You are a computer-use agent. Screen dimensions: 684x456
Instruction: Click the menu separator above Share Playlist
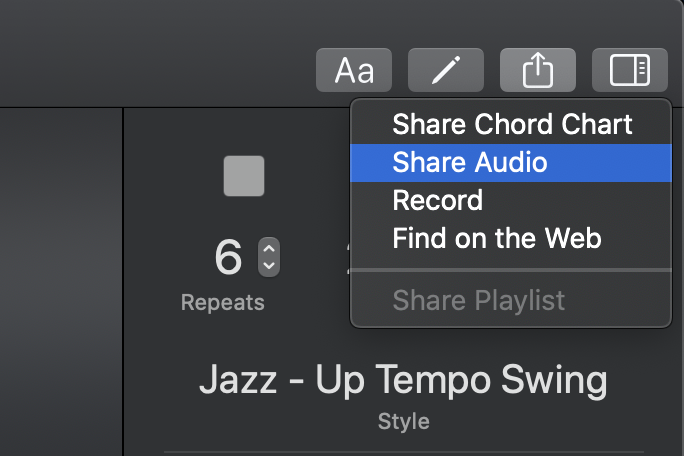coord(511,270)
